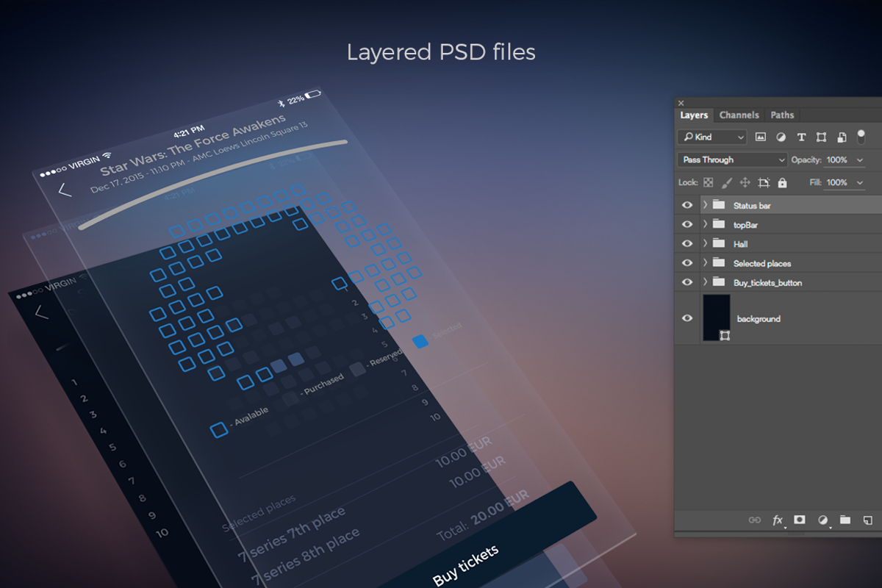Click the topBar group folder icon
The height and width of the screenshot is (588, 882).
pyautogui.click(x=719, y=224)
